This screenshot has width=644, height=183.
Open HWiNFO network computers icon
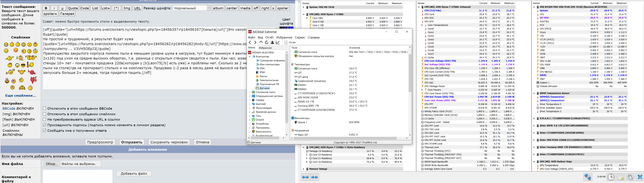click(588, 177)
